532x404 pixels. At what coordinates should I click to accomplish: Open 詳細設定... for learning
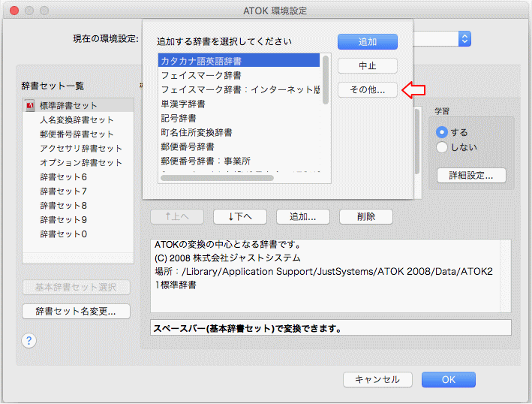[x=471, y=176]
